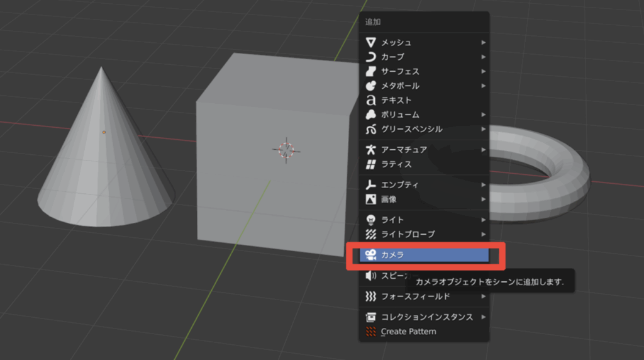Expand the Grease Pencil (グリースペンシル) submenu arrow
Screen dimensions: 644x360
pos(483,129)
